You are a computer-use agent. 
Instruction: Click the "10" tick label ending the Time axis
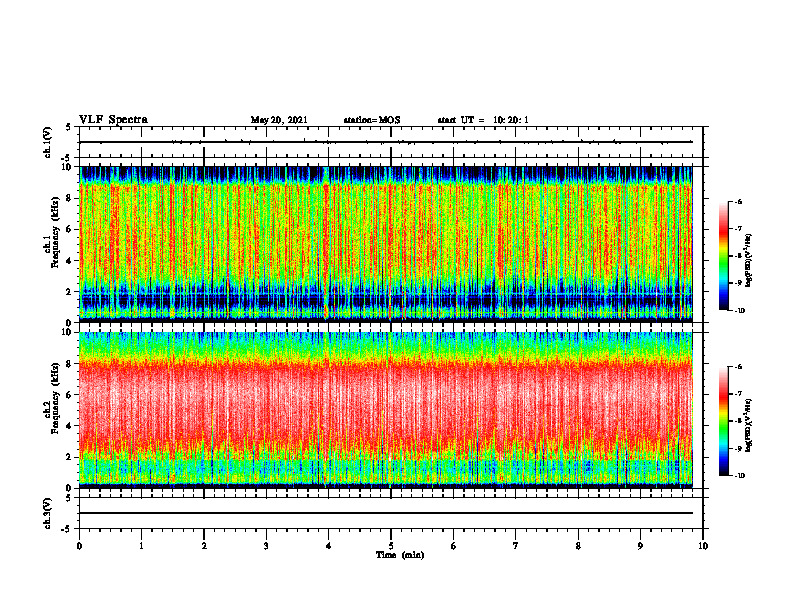[703, 546]
